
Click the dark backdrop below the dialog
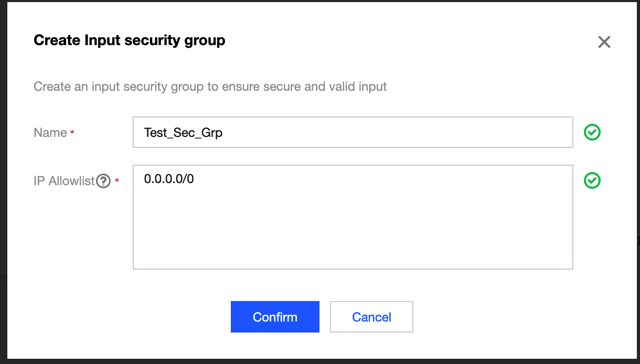(320, 361)
